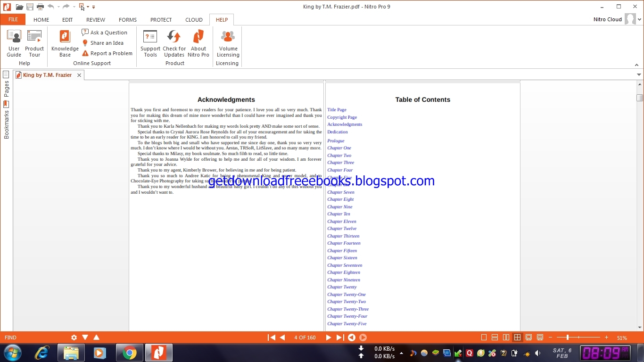Go forward to the next view
Screen dimensions: 644x362
pyautogui.click(x=363, y=337)
